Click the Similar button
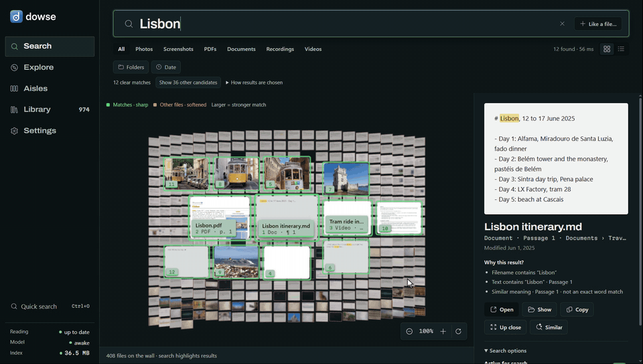This screenshot has width=643, height=364. click(x=549, y=327)
